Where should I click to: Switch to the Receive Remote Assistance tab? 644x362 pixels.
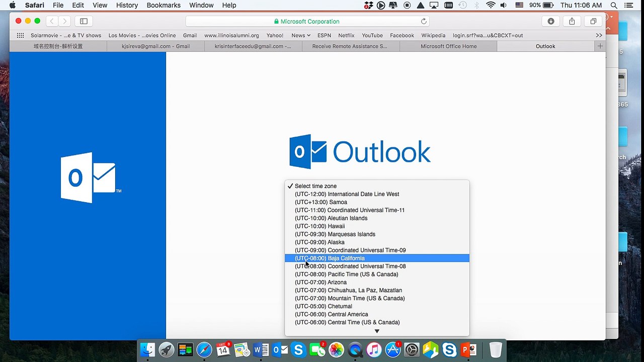[351, 46]
